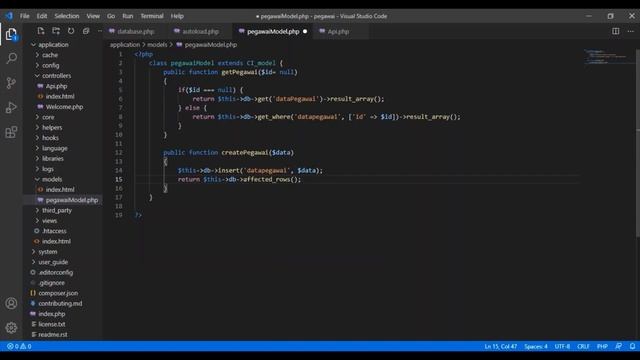The width and height of the screenshot is (640, 360).
Task: Open contributing.md in Explorer
Action: (x=60, y=304)
